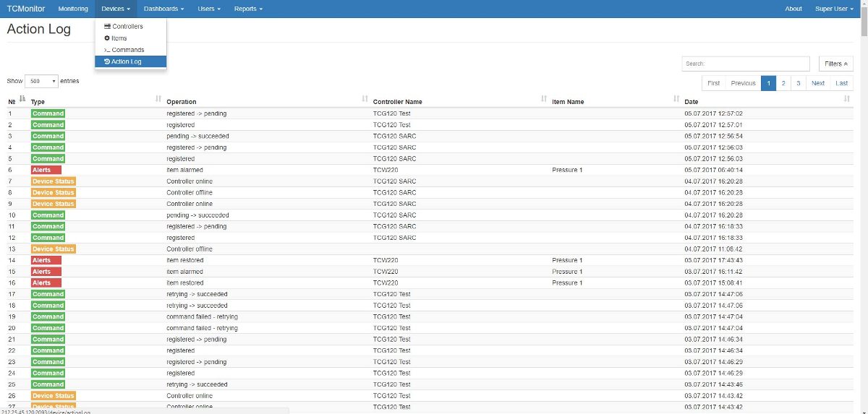Click 'Item restored' in row 16
The image size is (868, 414).
tap(185, 283)
